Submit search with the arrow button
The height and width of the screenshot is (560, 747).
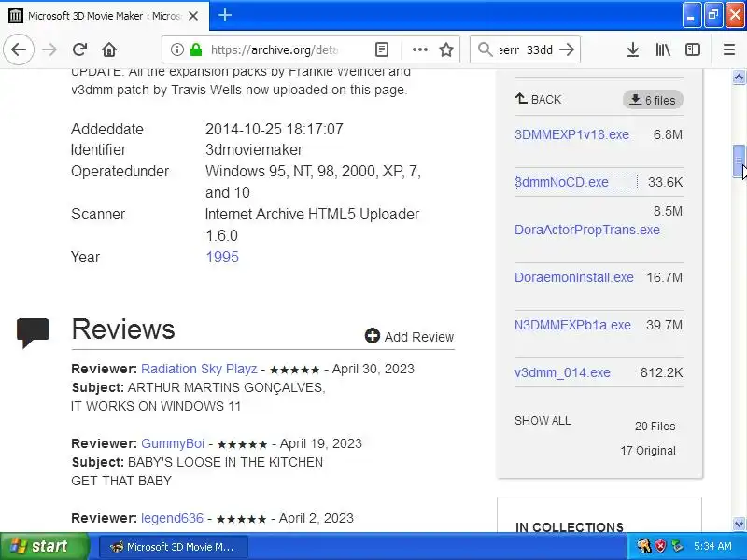click(x=567, y=49)
